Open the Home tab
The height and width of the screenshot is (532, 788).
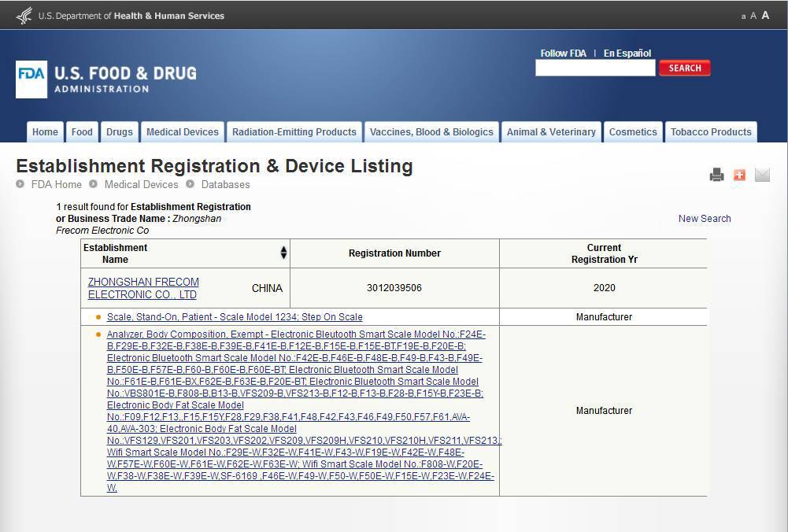(45, 131)
